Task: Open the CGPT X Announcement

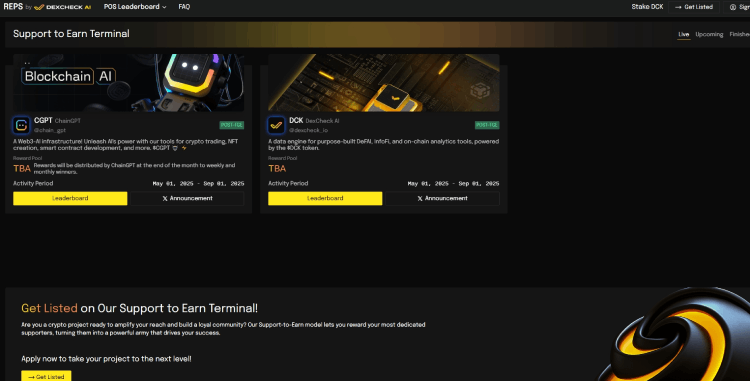Action: pos(187,198)
